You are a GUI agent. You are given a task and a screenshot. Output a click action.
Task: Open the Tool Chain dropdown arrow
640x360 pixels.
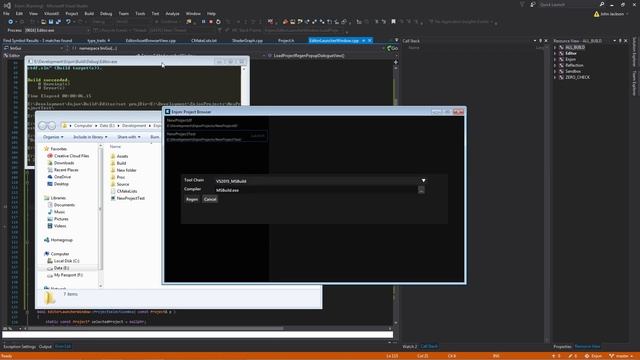coord(423,180)
